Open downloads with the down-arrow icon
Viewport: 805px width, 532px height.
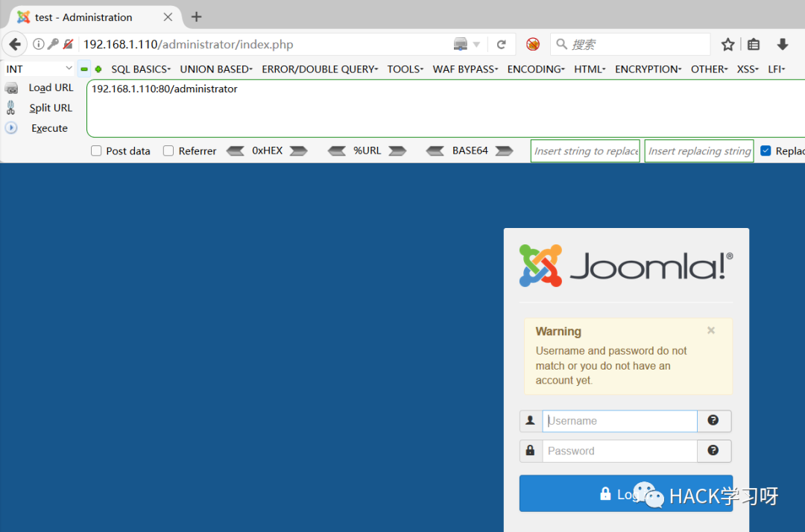click(x=783, y=45)
